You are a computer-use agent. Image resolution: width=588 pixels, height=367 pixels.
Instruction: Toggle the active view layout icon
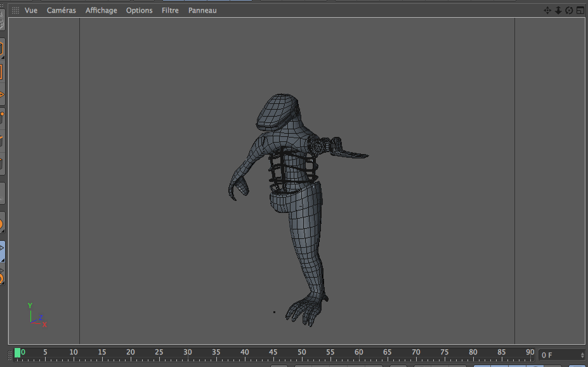point(580,10)
